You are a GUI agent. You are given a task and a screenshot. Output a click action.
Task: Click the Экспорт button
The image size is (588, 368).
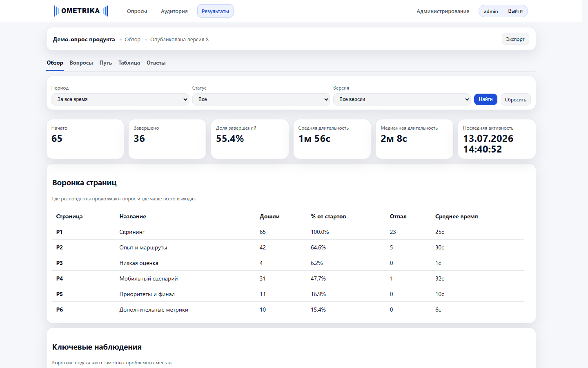pyautogui.click(x=515, y=39)
